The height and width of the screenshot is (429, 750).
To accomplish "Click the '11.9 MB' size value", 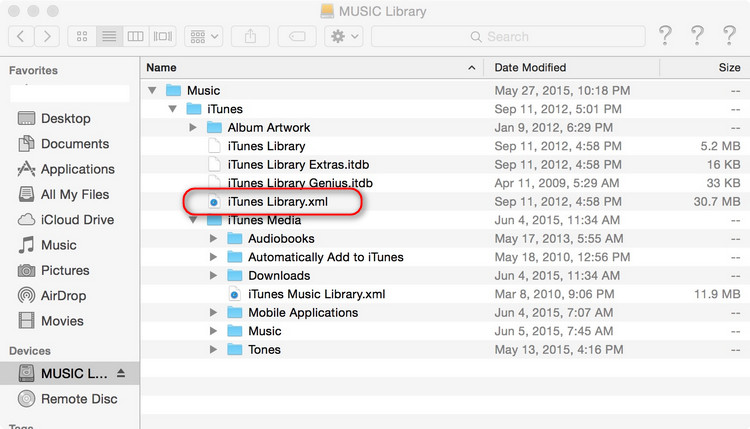I will [x=717, y=294].
